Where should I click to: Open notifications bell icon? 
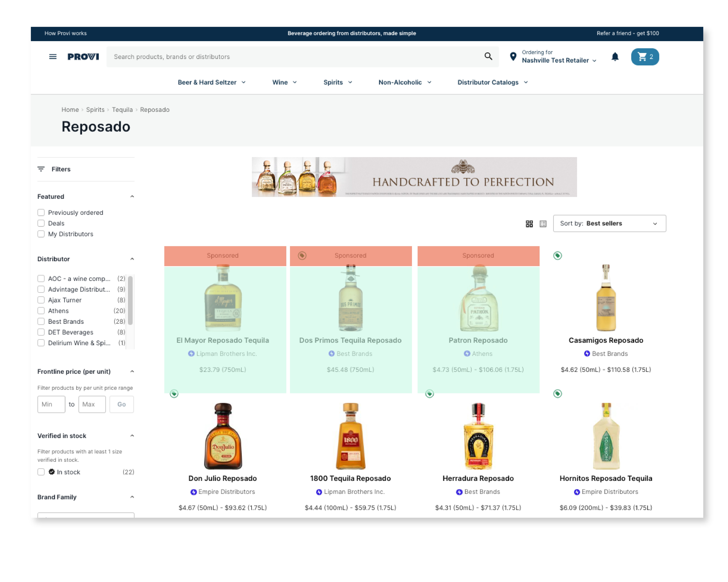tap(615, 57)
